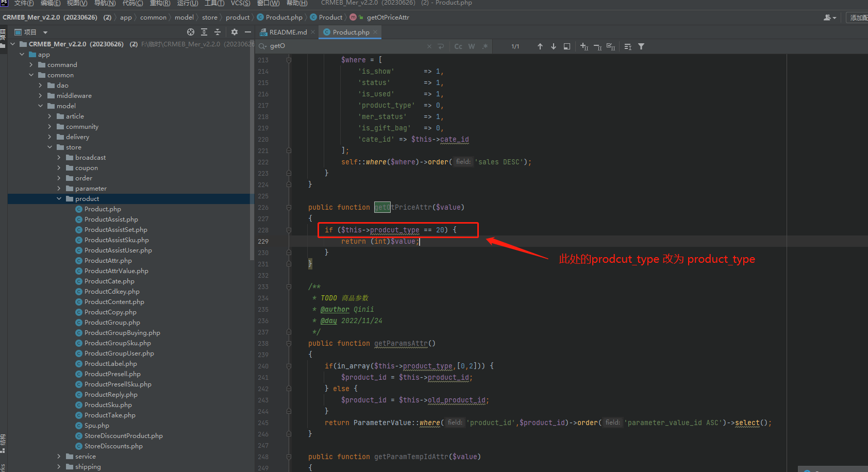Viewport: 868px width, 472px height.
Task: Close the Product.php editor tab
Action: pos(375,32)
